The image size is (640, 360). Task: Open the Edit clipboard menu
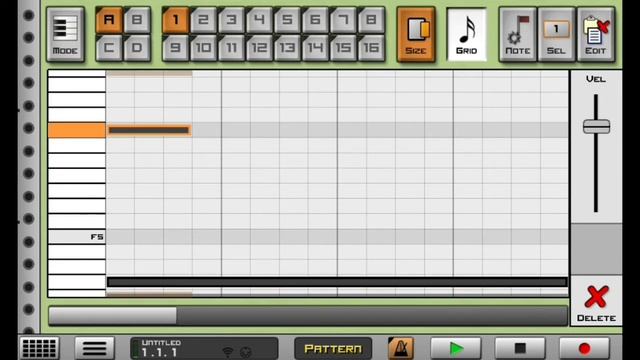[596, 34]
